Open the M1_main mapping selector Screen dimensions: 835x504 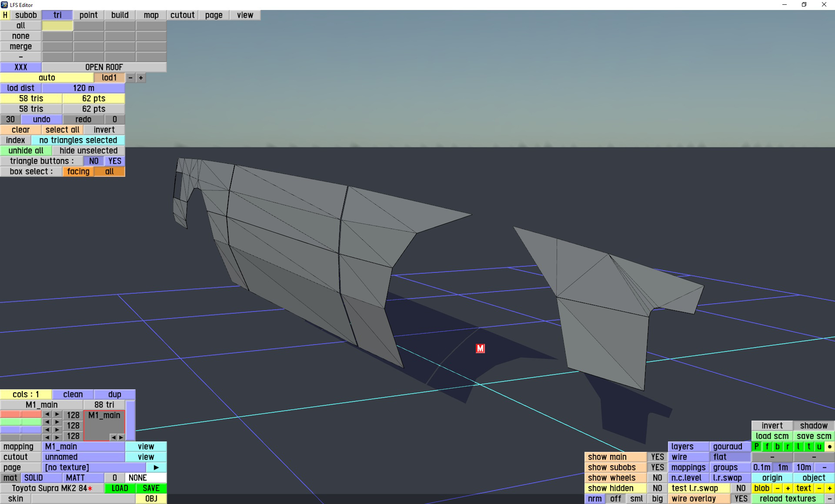pos(83,446)
